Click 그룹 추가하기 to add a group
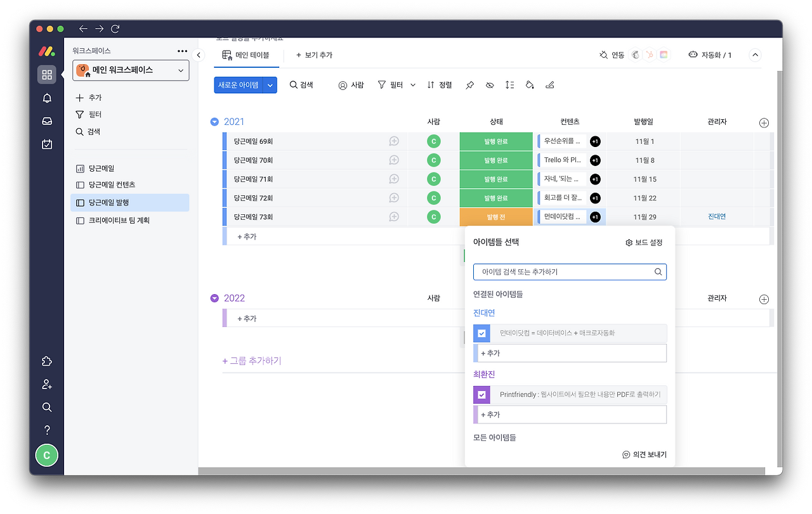The image size is (812, 514). (x=252, y=361)
